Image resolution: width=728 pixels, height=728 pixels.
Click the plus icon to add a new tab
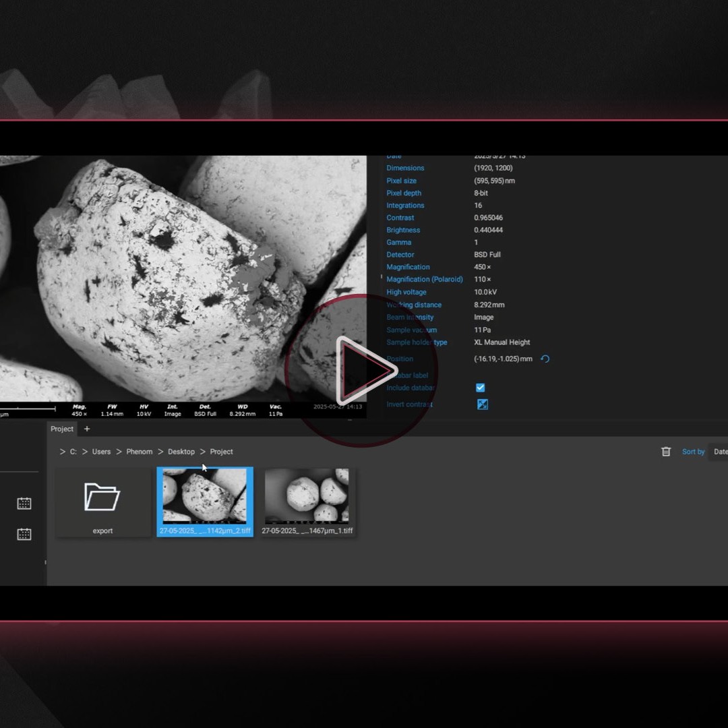86,429
